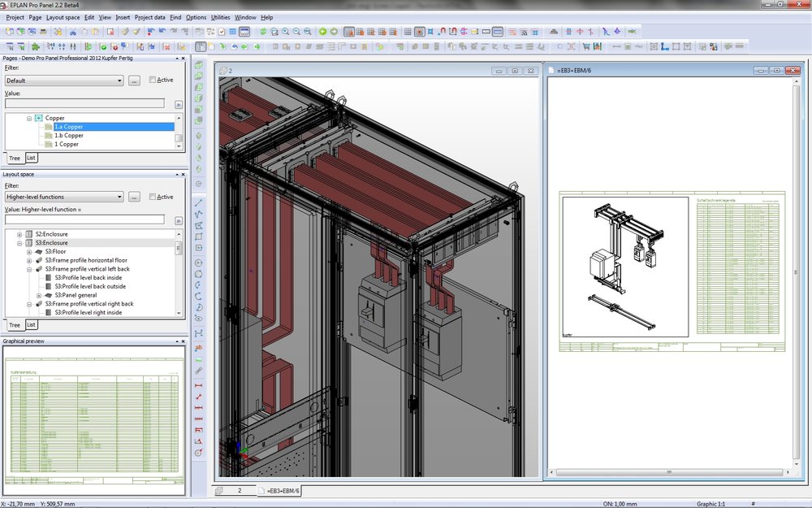The width and height of the screenshot is (812, 508).
Task: Open the Utilities menu
Action: (219, 16)
